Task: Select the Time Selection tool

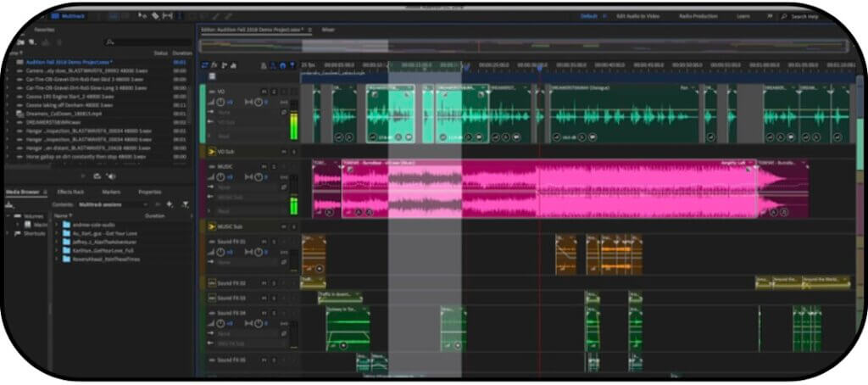Action: 180,15
